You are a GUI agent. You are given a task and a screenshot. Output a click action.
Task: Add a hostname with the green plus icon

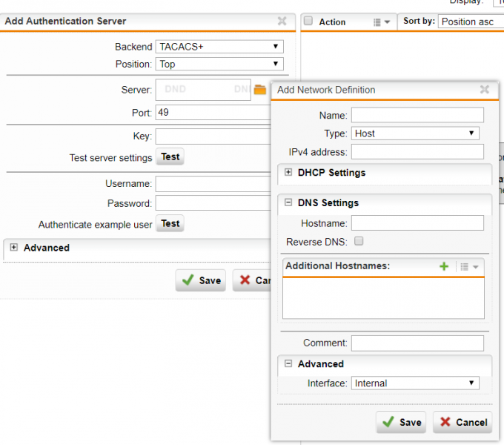(444, 266)
